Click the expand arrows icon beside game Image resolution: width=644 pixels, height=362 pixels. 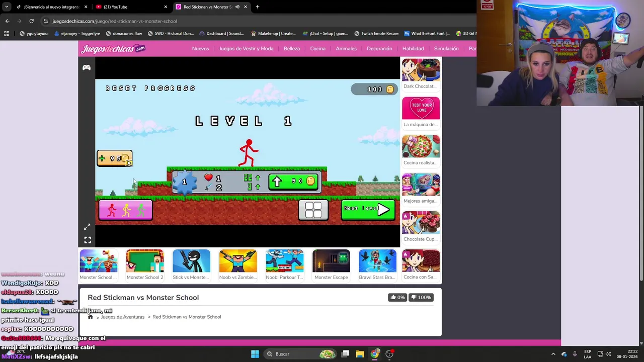pyautogui.click(x=87, y=227)
